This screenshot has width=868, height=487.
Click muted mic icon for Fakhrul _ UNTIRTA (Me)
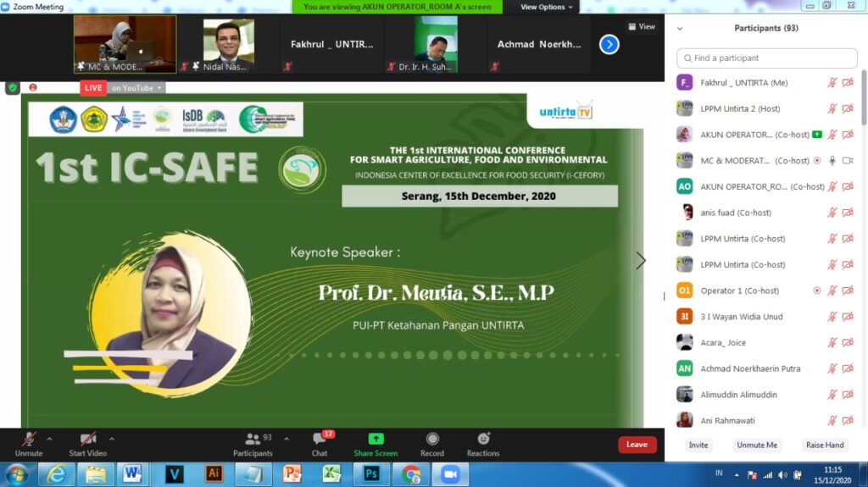pos(832,82)
